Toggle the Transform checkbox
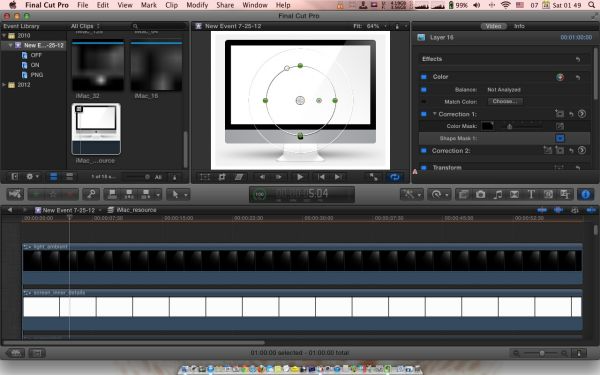 (x=424, y=168)
